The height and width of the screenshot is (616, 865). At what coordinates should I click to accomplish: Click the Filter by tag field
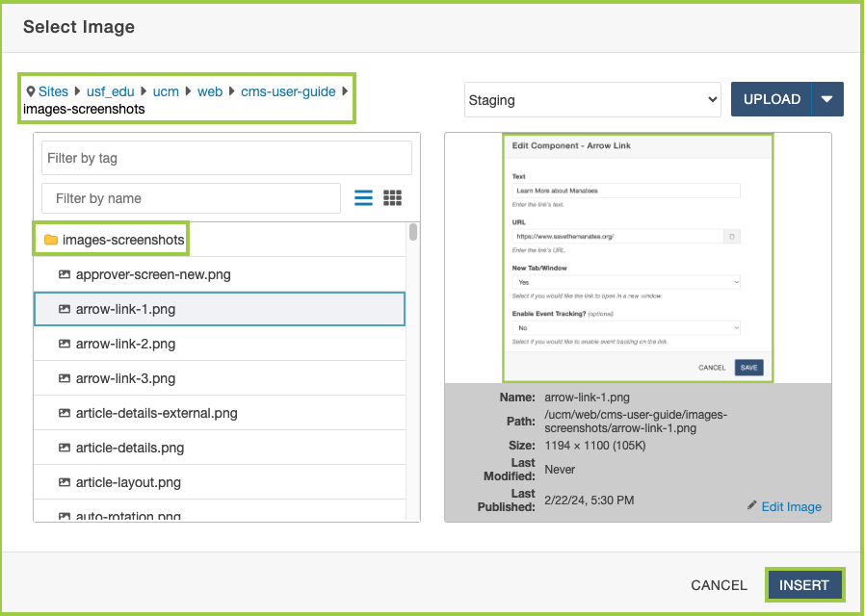(226, 158)
